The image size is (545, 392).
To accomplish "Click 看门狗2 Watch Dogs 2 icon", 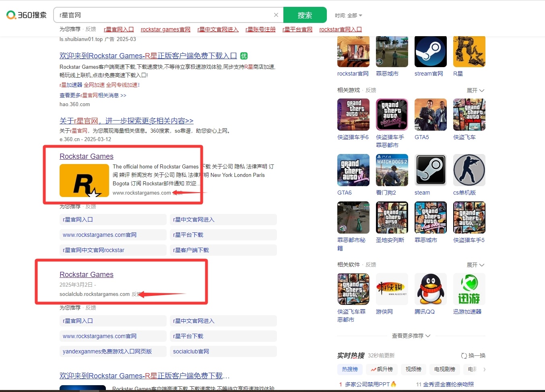I will coord(392,170).
